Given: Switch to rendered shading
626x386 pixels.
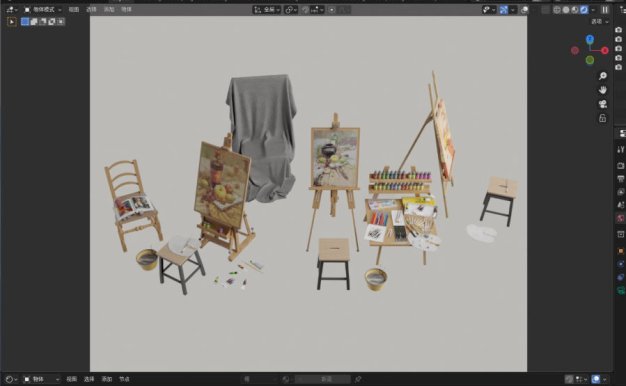Looking at the screenshot, I should click(x=584, y=10).
